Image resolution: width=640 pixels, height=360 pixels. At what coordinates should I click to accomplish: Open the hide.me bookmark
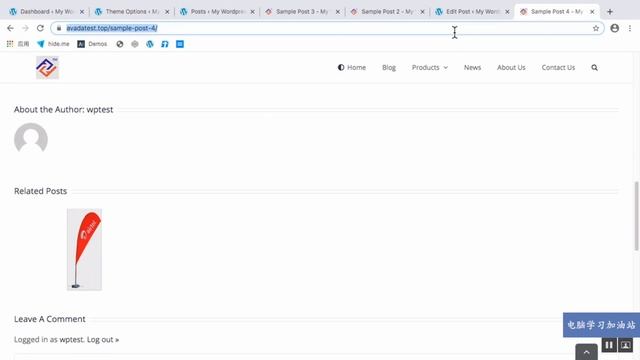coord(53,44)
